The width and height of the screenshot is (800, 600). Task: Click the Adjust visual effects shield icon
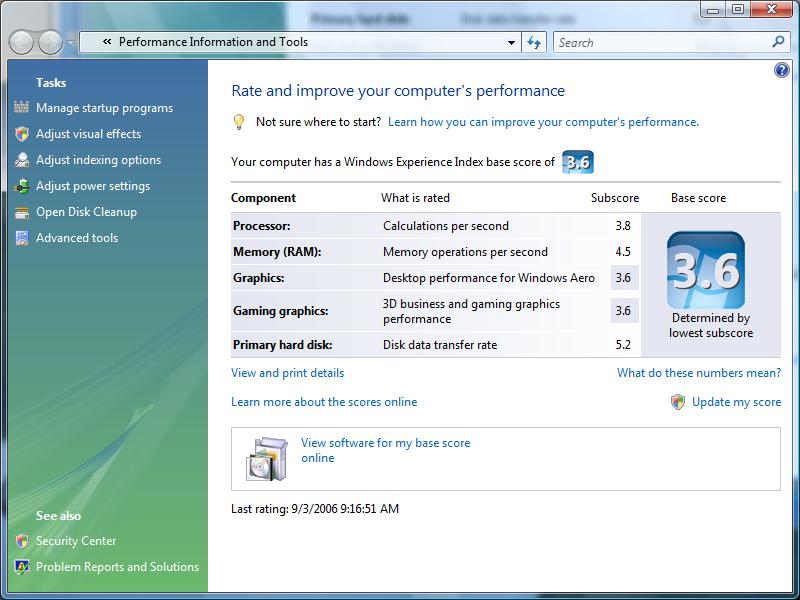pos(21,134)
